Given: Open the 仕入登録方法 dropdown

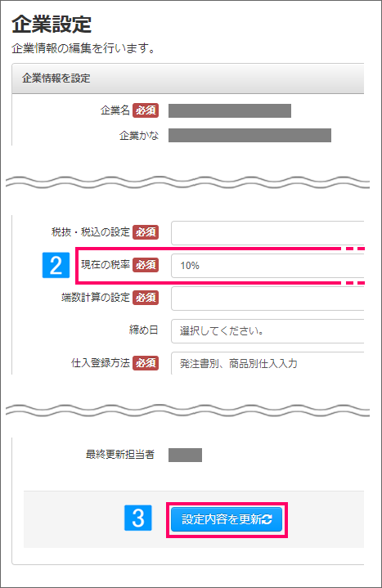Looking at the screenshot, I should pyautogui.click(x=267, y=363).
